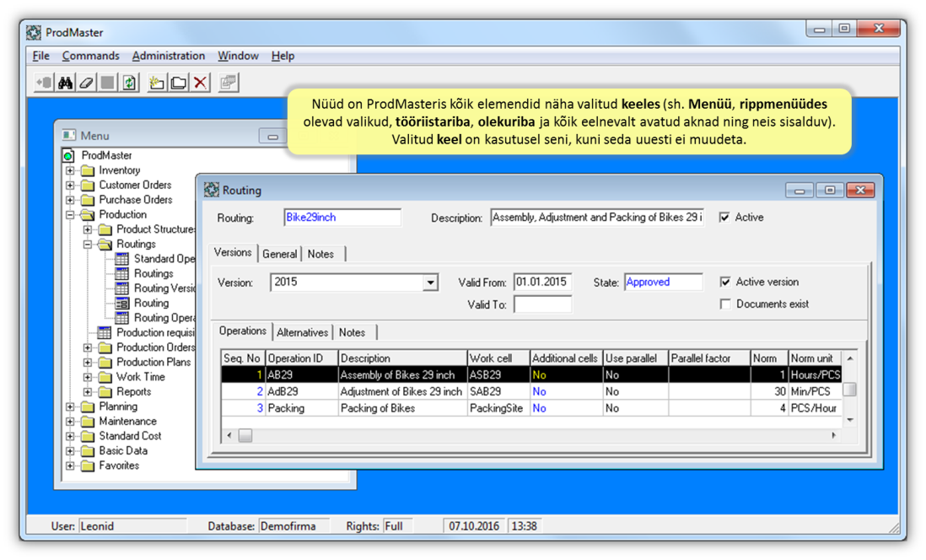926x560 pixels.
Task: Select the 'AdB29' operation cell
Action: (x=302, y=391)
